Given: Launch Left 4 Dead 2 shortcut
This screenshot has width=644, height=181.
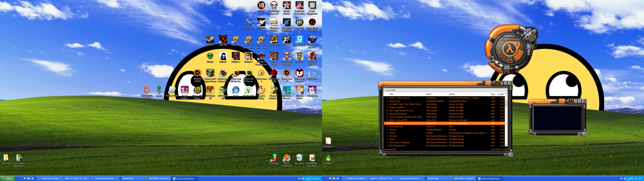Looking at the screenshot, I should tap(274, 41).
